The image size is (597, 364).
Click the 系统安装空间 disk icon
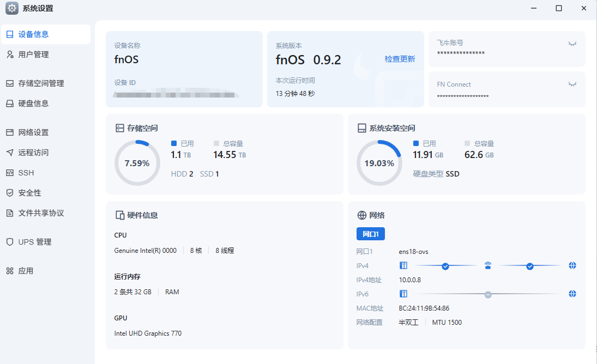pos(361,128)
